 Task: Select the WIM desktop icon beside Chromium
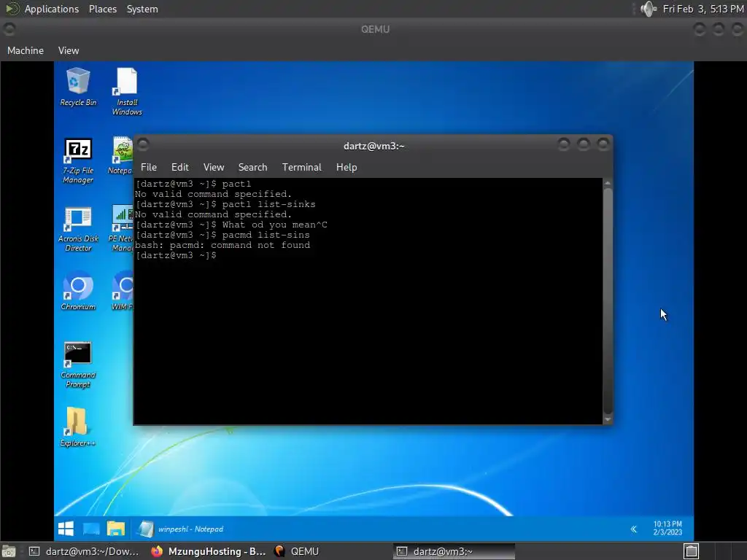[x=123, y=290]
